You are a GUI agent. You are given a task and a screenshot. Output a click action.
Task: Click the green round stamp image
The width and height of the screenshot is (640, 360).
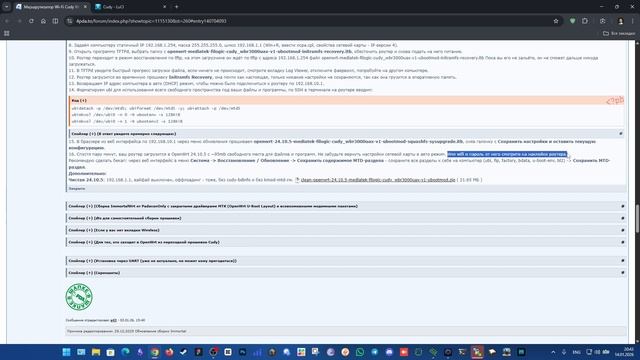(79, 297)
